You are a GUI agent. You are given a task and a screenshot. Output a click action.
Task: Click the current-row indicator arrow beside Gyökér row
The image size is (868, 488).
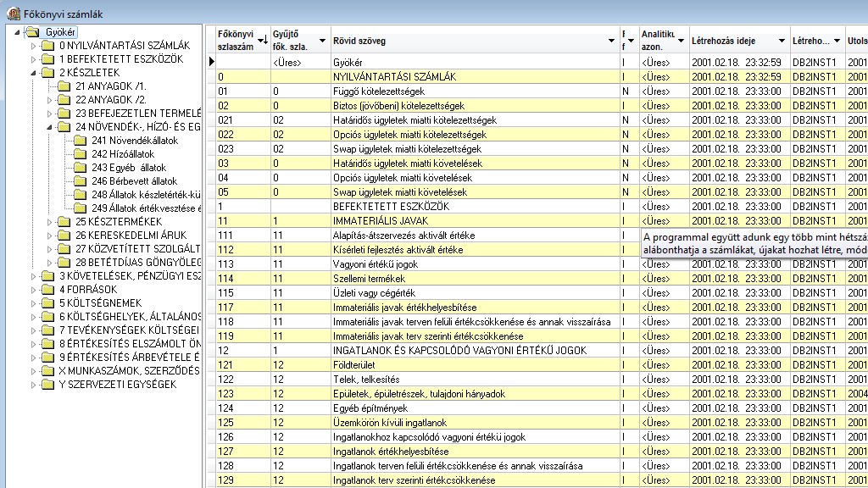click(211, 62)
